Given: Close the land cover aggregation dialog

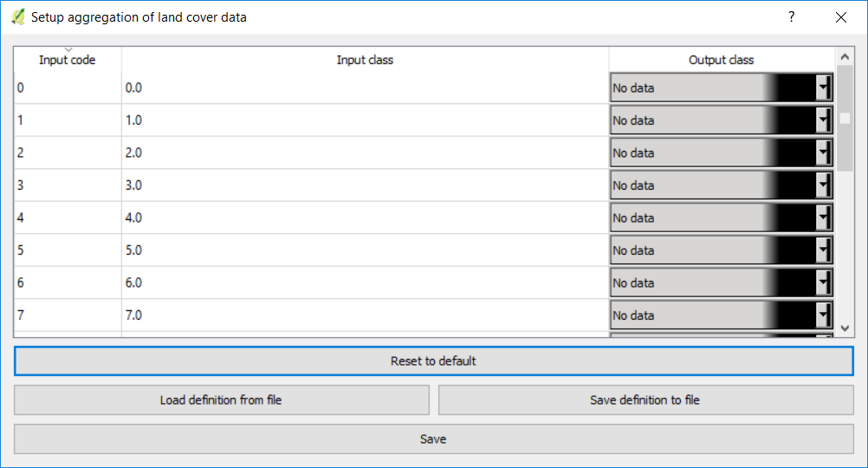Looking at the screenshot, I should coord(841,16).
